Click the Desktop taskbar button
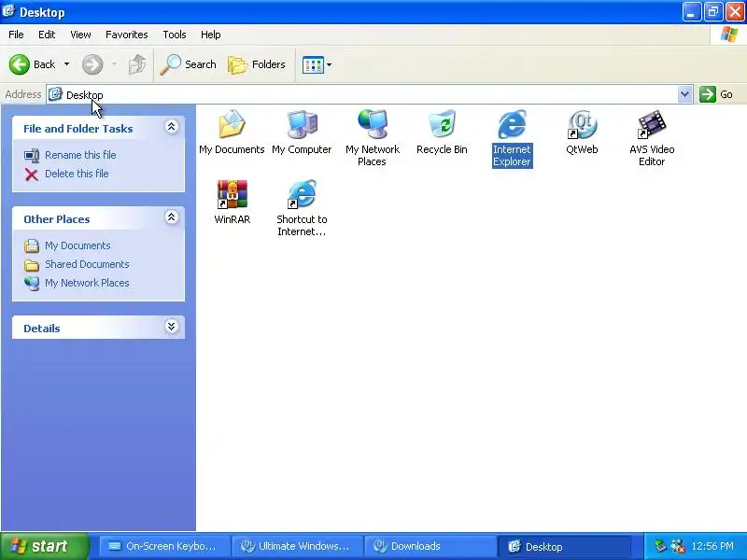 click(564, 547)
